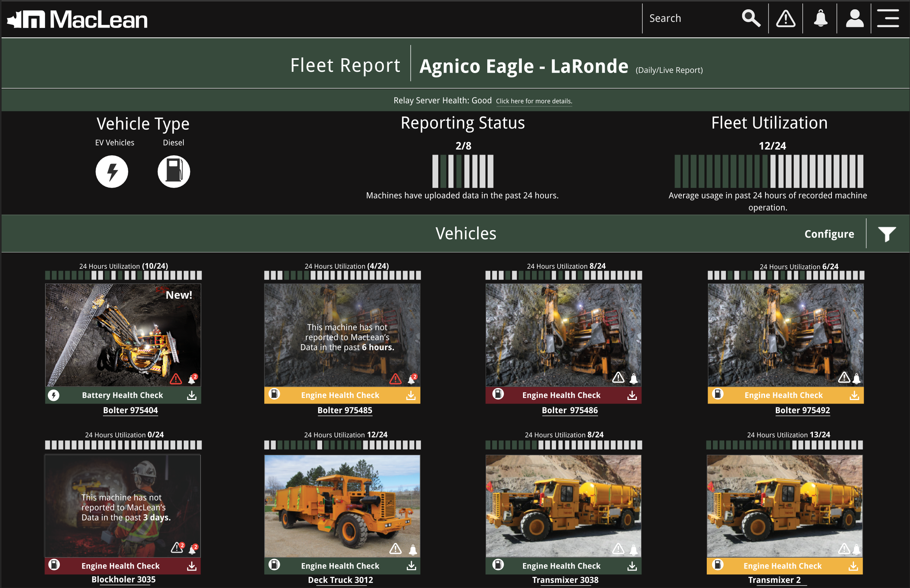
Task: Download Battery Health Check for Bolter 975404
Action: [x=192, y=395]
